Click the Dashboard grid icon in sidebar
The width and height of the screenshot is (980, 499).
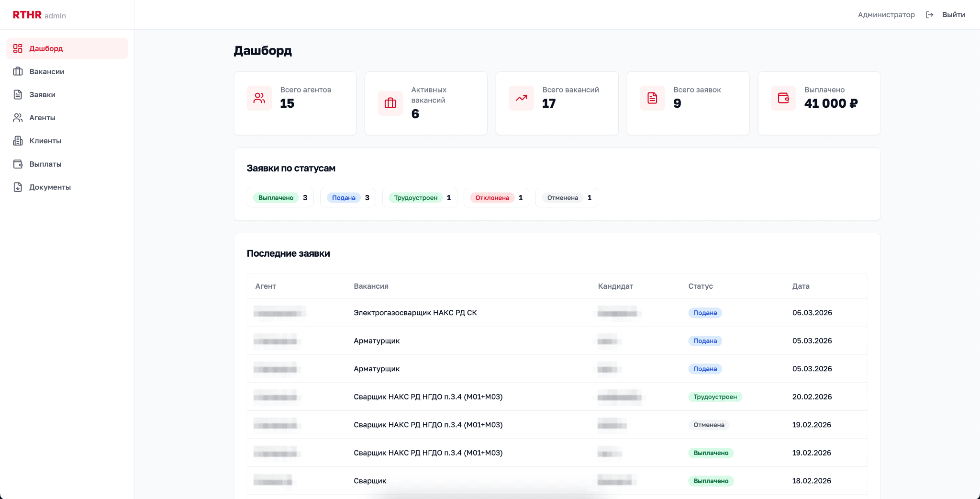tap(18, 48)
